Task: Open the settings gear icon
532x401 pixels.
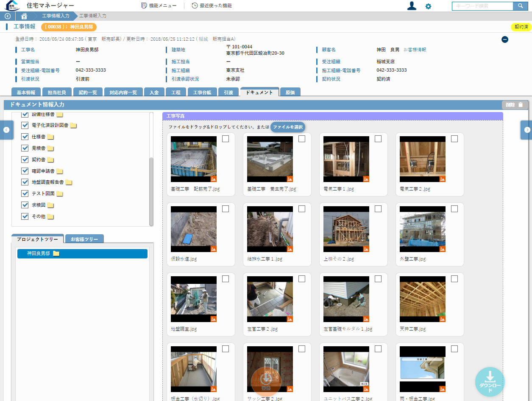Action: tap(428, 6)
